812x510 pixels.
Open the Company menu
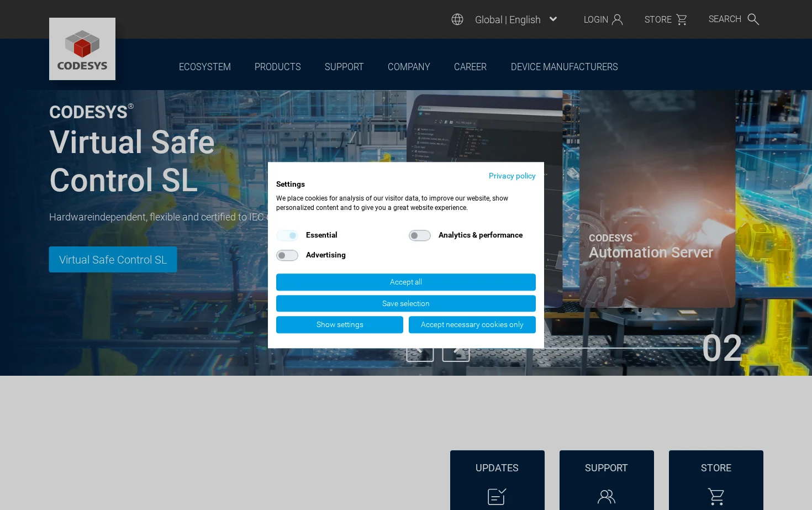pos(409,67)
